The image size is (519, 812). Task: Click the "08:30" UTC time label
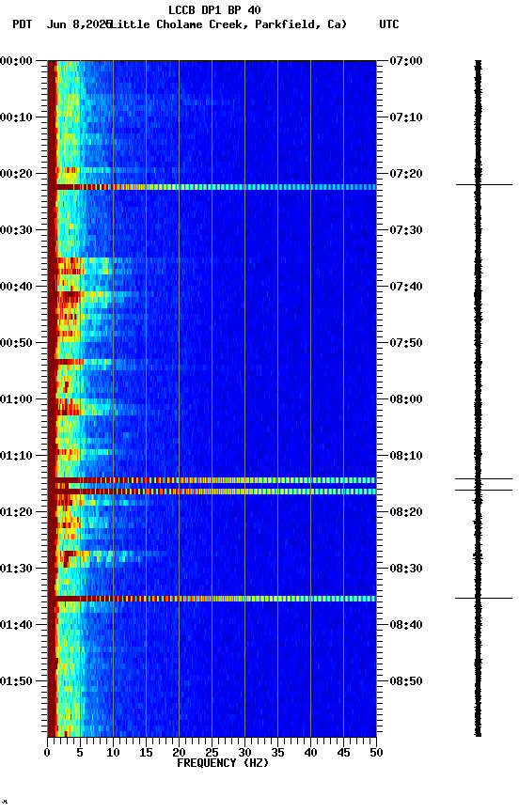tap(406, 569)
